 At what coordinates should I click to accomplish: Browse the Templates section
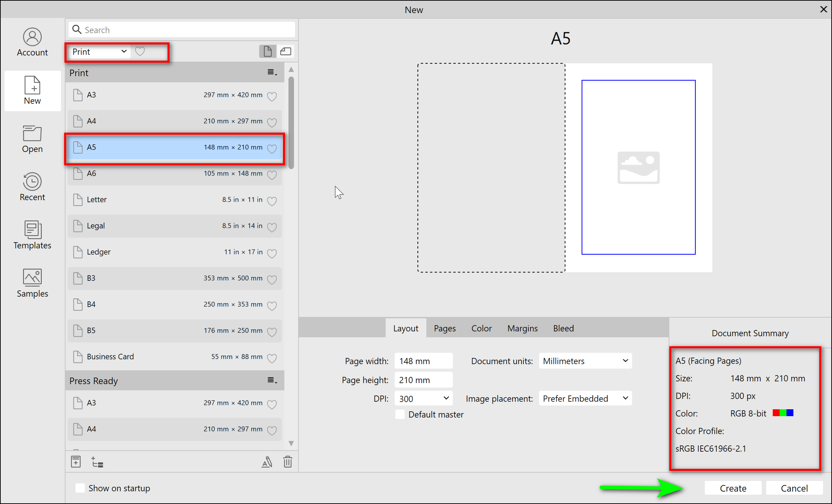coord(32,235)
